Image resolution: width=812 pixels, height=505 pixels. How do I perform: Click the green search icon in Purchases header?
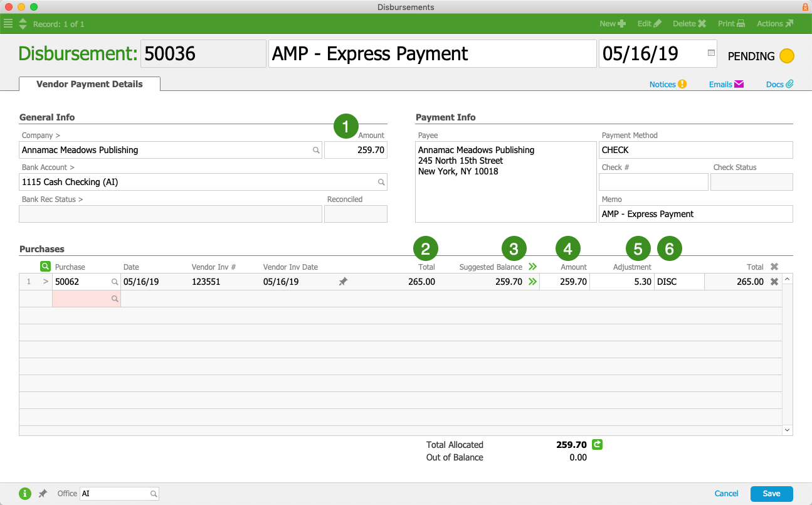click(45, 267)
